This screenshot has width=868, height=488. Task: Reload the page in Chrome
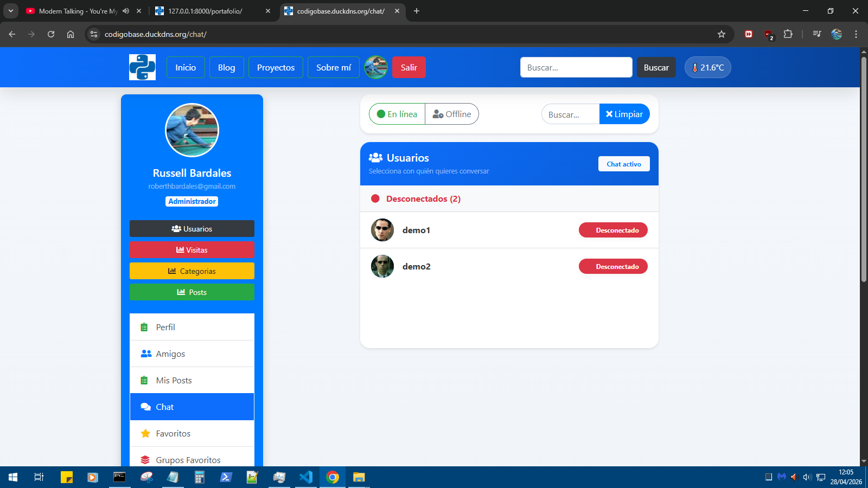coord(51,34)
